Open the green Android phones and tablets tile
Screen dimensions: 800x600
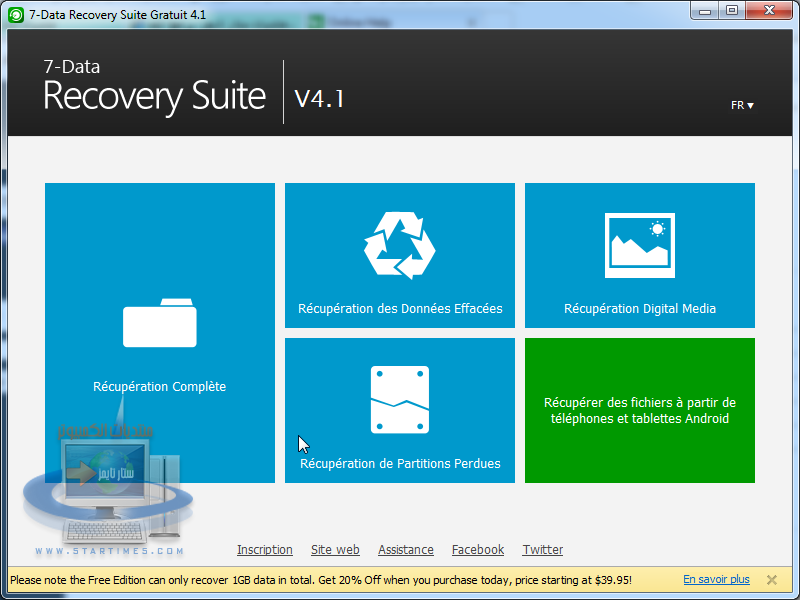pos(640,410)
